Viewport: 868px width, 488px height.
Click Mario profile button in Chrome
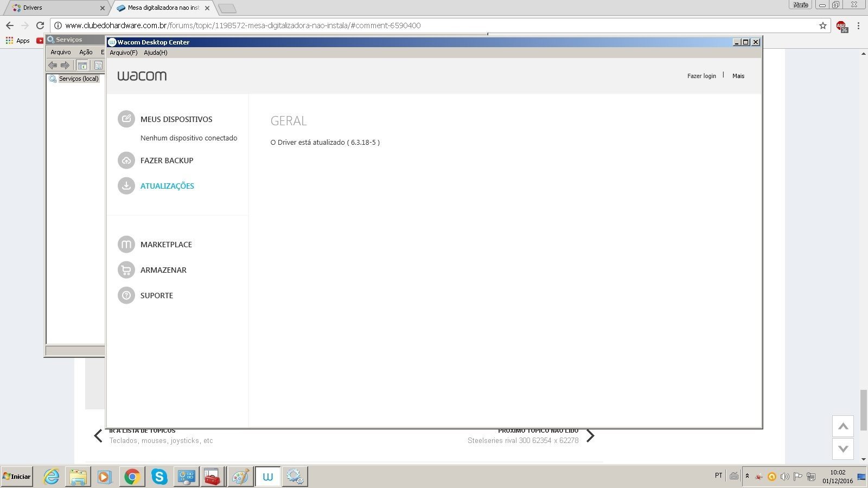(x=801, y=5)
